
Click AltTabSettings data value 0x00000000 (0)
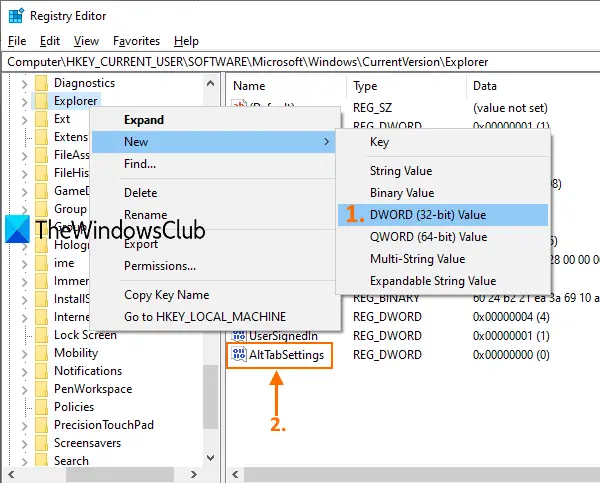point(511,355)
